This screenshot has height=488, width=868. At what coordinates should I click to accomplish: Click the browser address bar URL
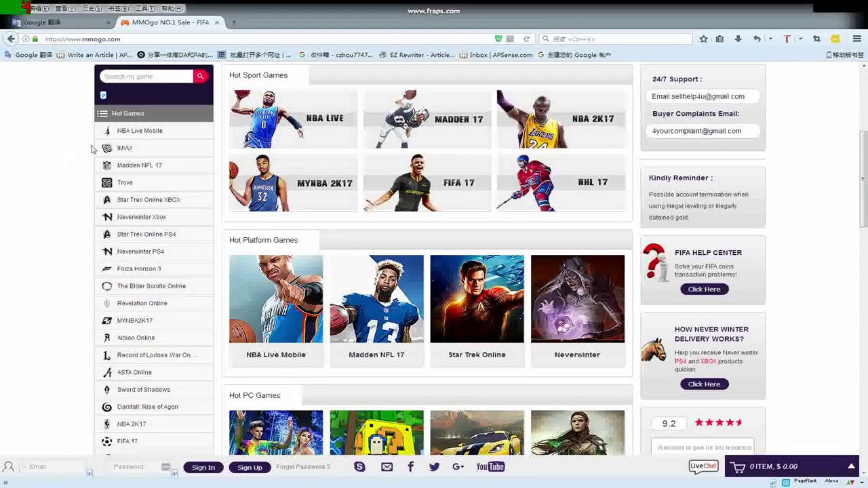[x=83, y=39]
